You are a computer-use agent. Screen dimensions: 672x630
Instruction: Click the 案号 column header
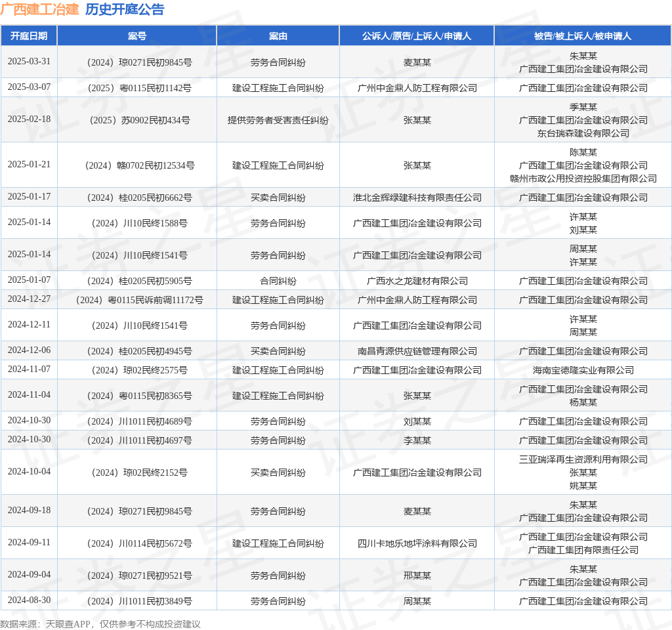click(x=137, y=36)
